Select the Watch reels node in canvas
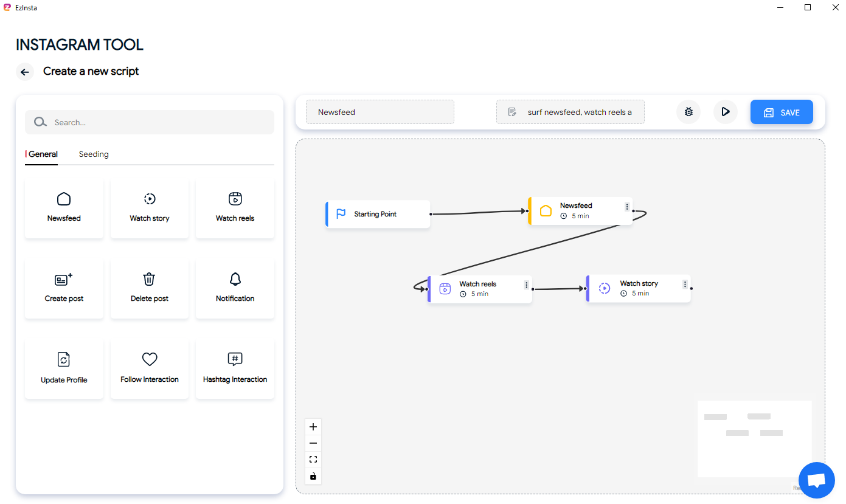 tap(480, 289)
